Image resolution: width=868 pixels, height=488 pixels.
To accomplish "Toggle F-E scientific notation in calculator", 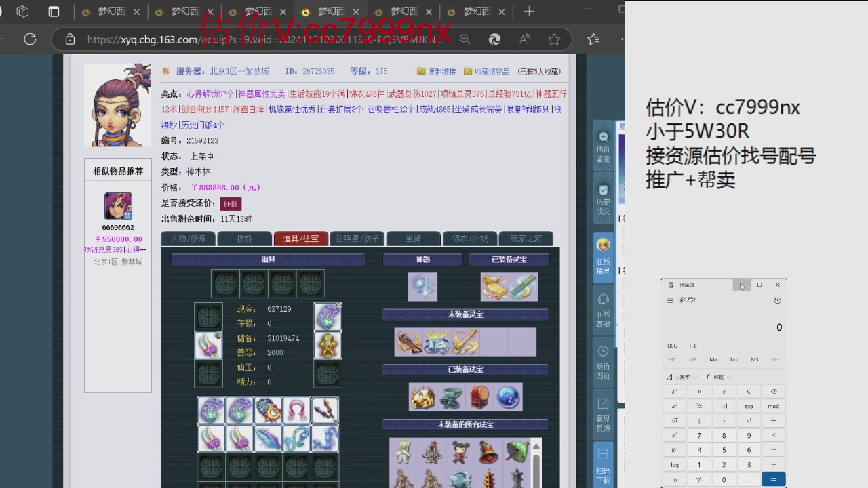I will [x=693, y=346].
